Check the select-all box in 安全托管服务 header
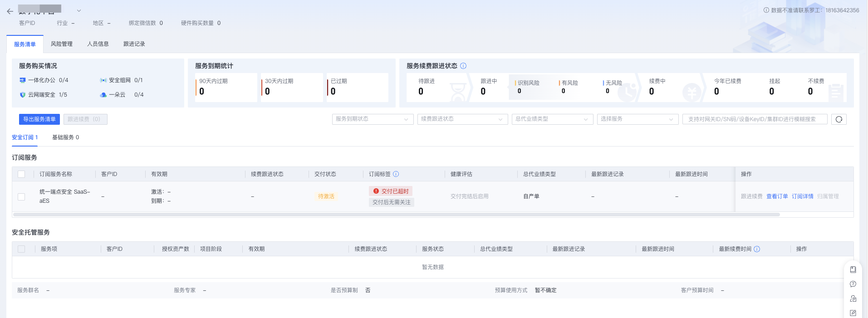This screenshot has width=868, height=318. [21, 249]
